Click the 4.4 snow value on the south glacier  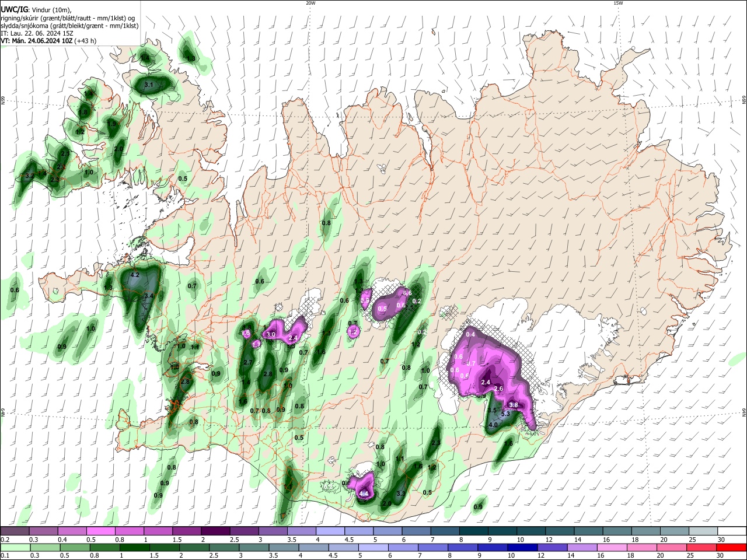click(x=364, y=494)
